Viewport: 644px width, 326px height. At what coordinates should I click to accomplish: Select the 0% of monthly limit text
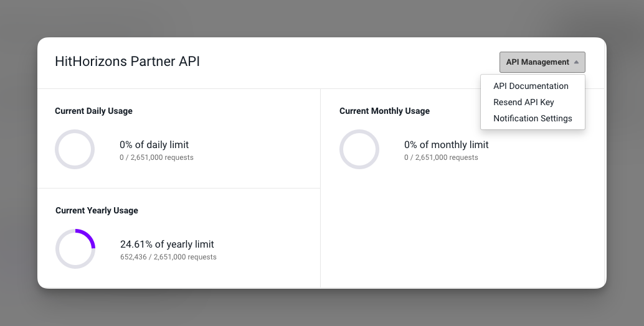447,145
